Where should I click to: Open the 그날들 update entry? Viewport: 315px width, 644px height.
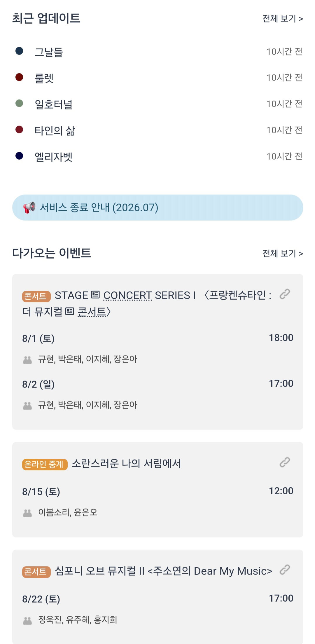coord(157,52)
